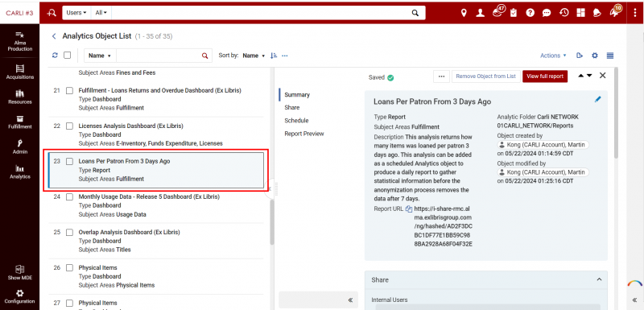The image size is (644, 310).
Task: Click the Help question mark icon
Action: pos(530,13)
